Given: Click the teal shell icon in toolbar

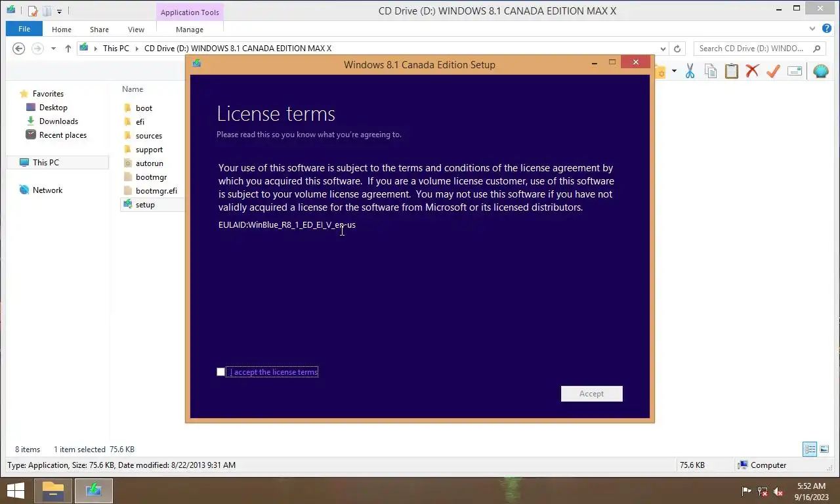Looking at the screenshot, I should [820, 72].
